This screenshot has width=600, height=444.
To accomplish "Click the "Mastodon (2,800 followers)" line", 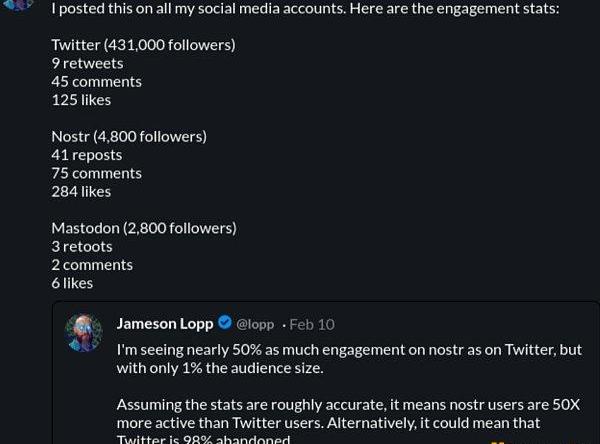I will pos(144,228).
